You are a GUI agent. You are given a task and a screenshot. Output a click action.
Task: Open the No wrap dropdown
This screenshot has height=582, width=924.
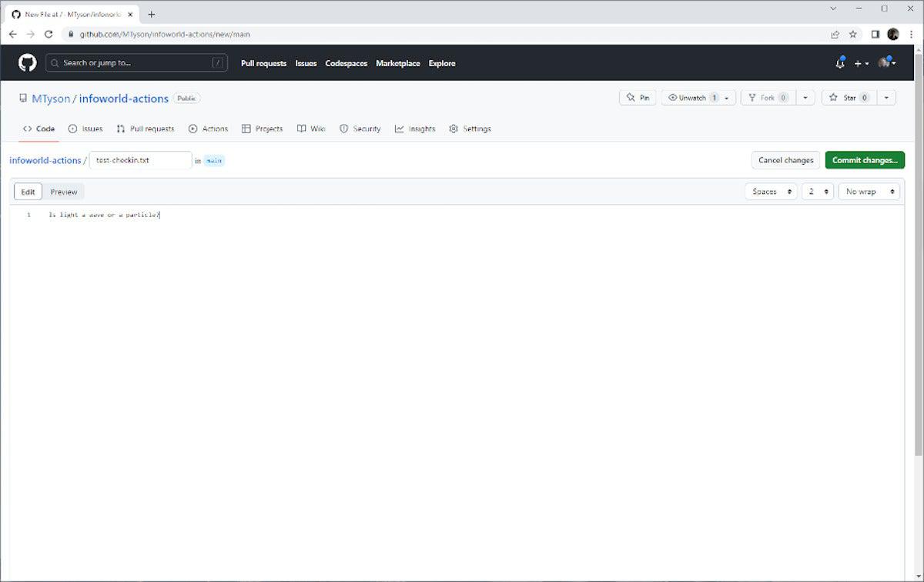coord(869,191)
